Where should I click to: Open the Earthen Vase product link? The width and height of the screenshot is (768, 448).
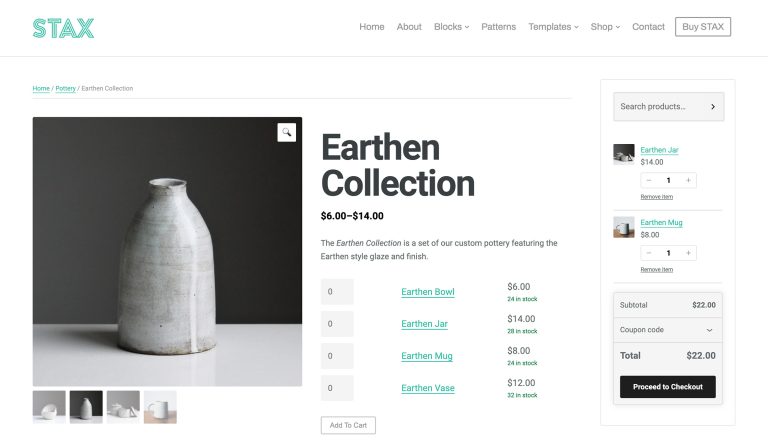(428, 388)
